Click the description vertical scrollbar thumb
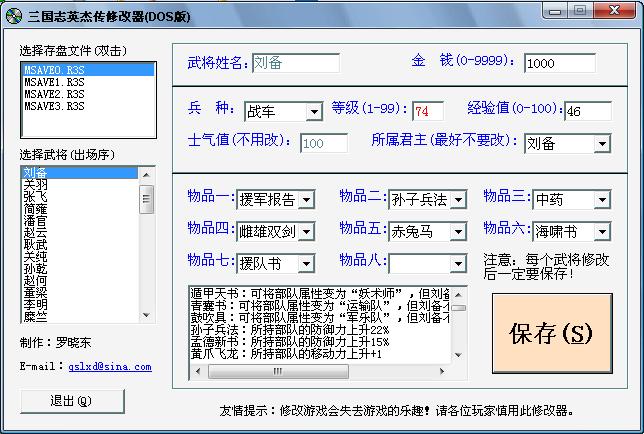 pos(459,308)
